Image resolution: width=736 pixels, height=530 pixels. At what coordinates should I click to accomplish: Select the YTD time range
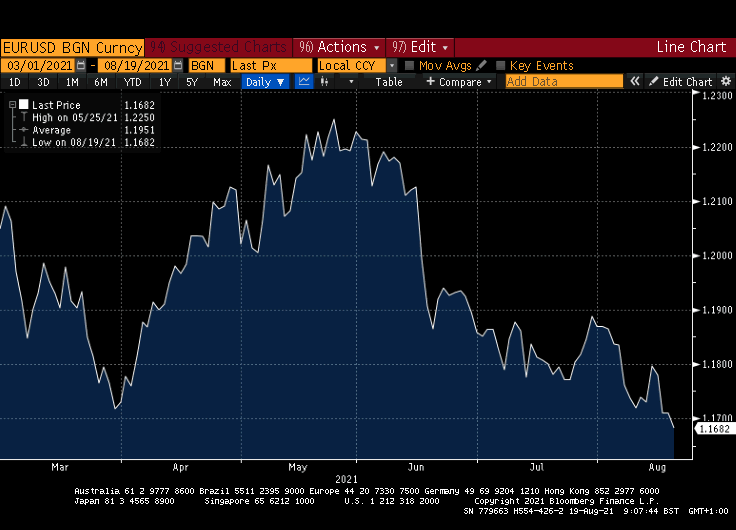[132, 82]
